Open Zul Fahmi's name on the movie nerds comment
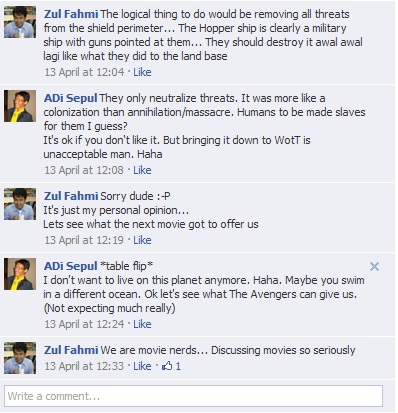The width and height of the screenshot is (398, 413). pyautogui.click(x=71, y=350)
